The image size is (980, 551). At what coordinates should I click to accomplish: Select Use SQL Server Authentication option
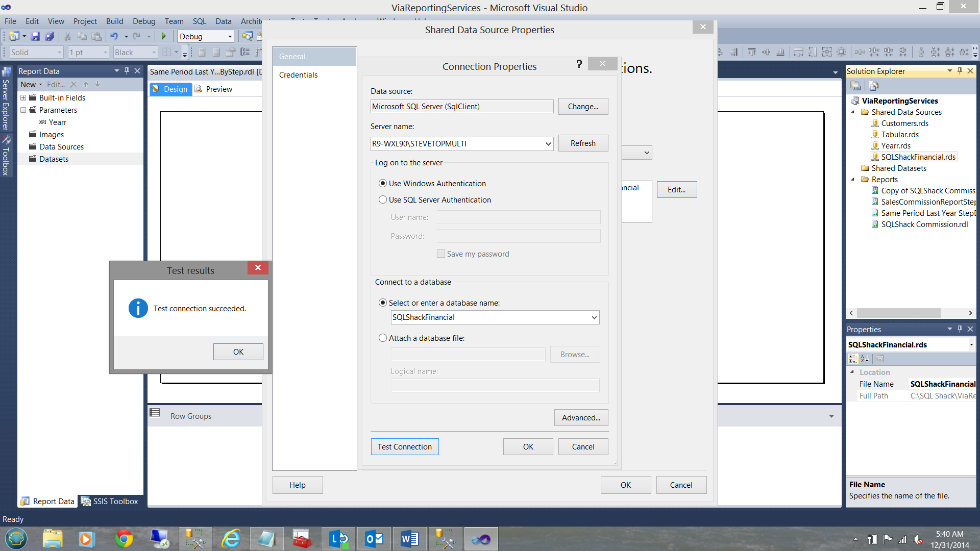pyautogui.click(x=383, y=200)
